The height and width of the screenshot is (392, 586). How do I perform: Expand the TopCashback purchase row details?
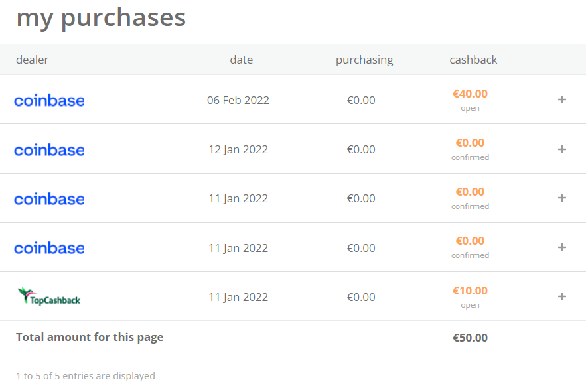click(561, 296)
